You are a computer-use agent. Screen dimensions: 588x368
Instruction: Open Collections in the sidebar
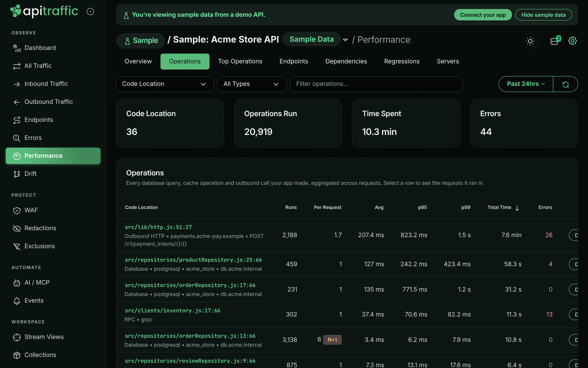click(x=53, y=355)
